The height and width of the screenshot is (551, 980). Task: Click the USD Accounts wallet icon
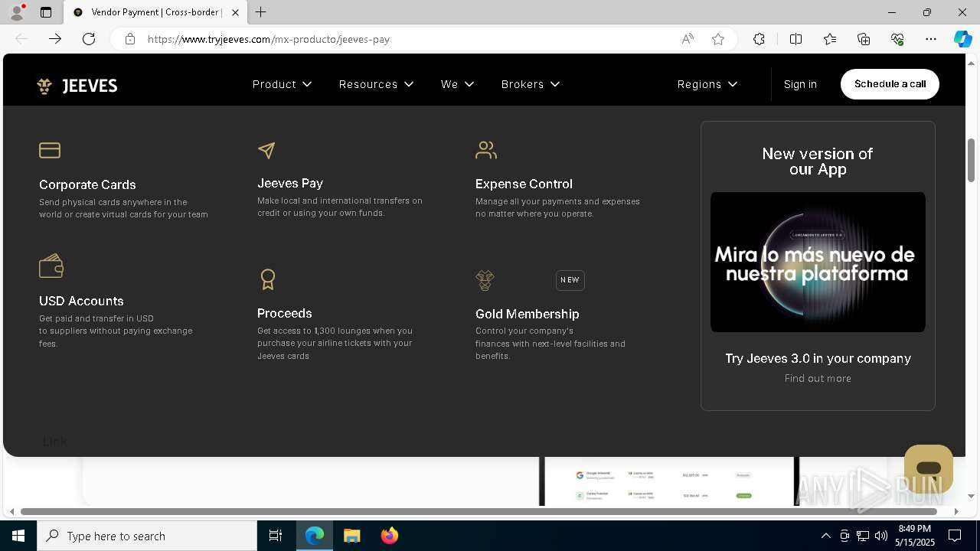click(51, 266)
